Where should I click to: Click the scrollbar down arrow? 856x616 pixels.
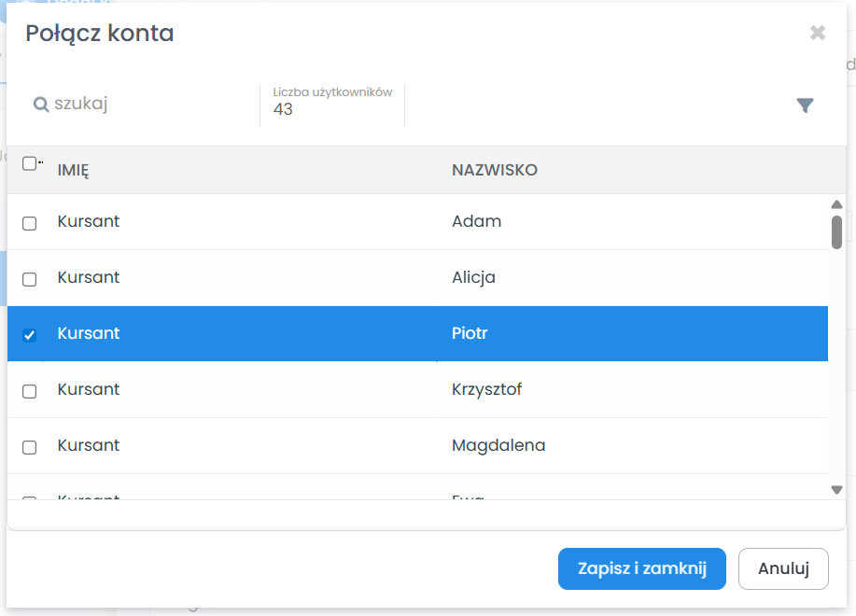point(836,490)
